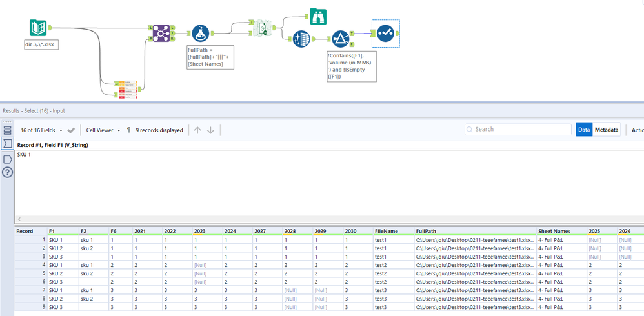Select the Select tool with checkmark
The height and width of the screenshot is (316, 644).
coord(385,33)
